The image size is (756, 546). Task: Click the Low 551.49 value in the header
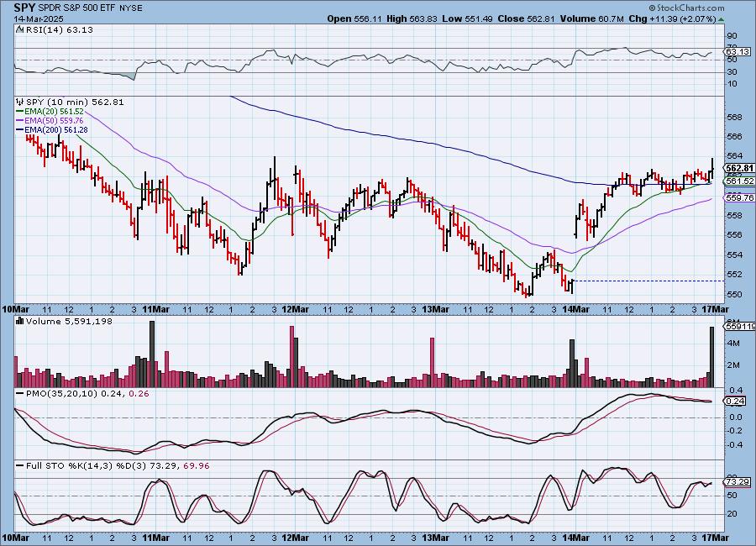pyautogui.click(x=467, y=18)
